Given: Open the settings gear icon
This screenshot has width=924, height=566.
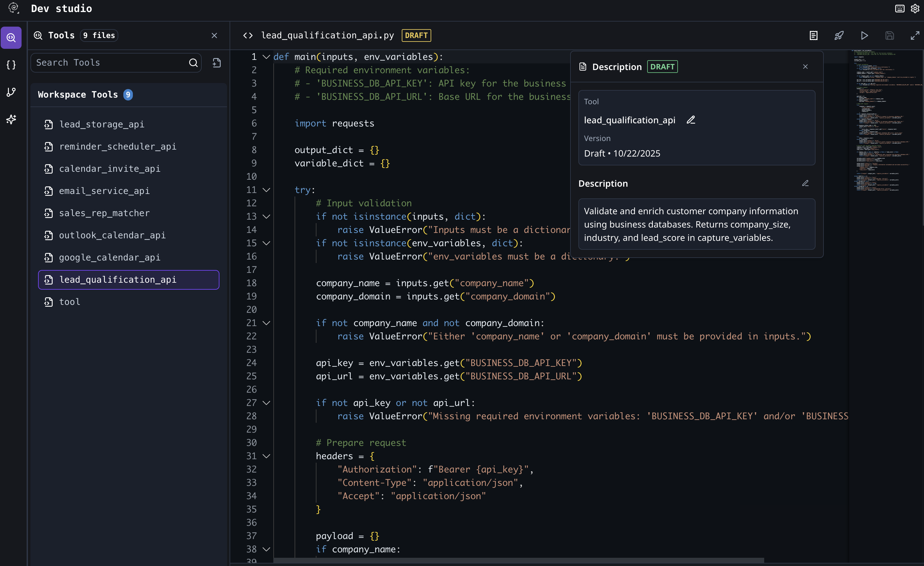Looking at the screenshot, I should (915, 9).
